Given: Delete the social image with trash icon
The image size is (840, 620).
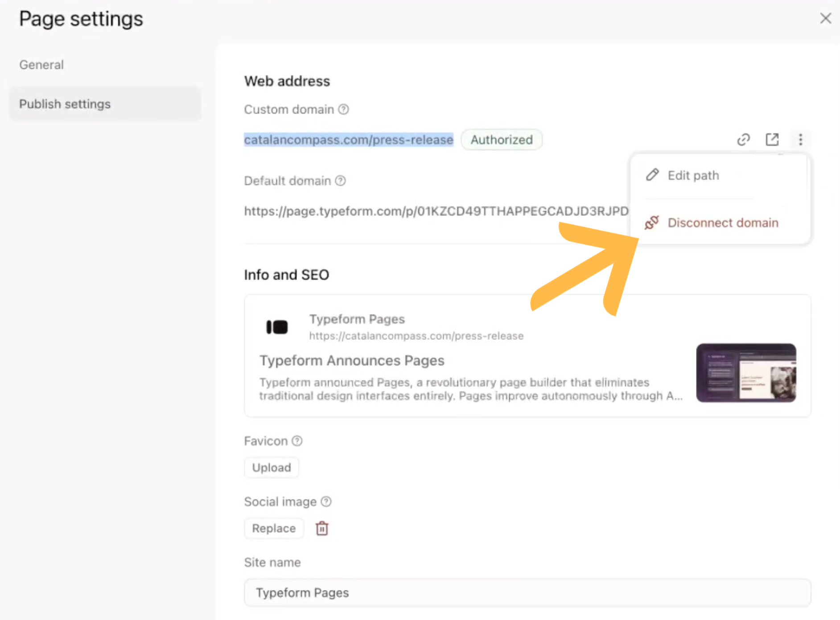Looking at the screenshot, I should coord(322,529).
